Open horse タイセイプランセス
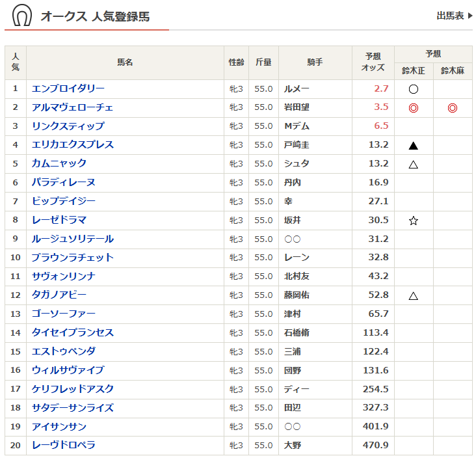This screenshot has width=476, height=458. (73, 333)
